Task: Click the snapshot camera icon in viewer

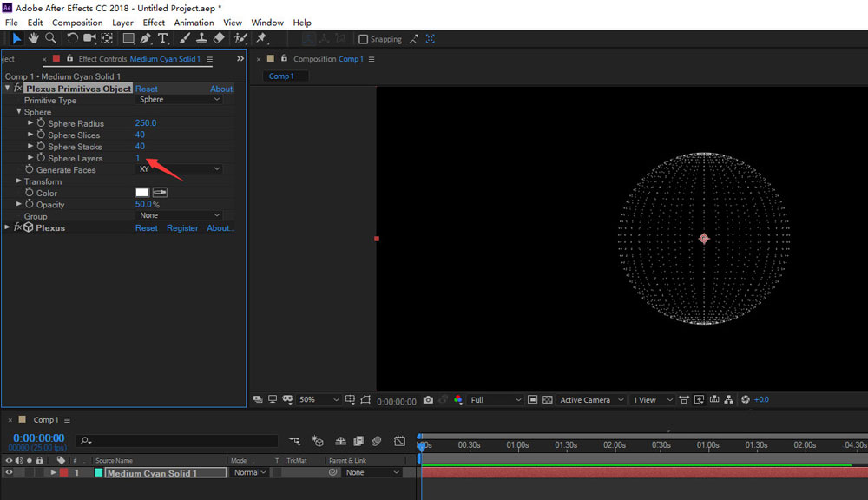Action: click(428, 400)
